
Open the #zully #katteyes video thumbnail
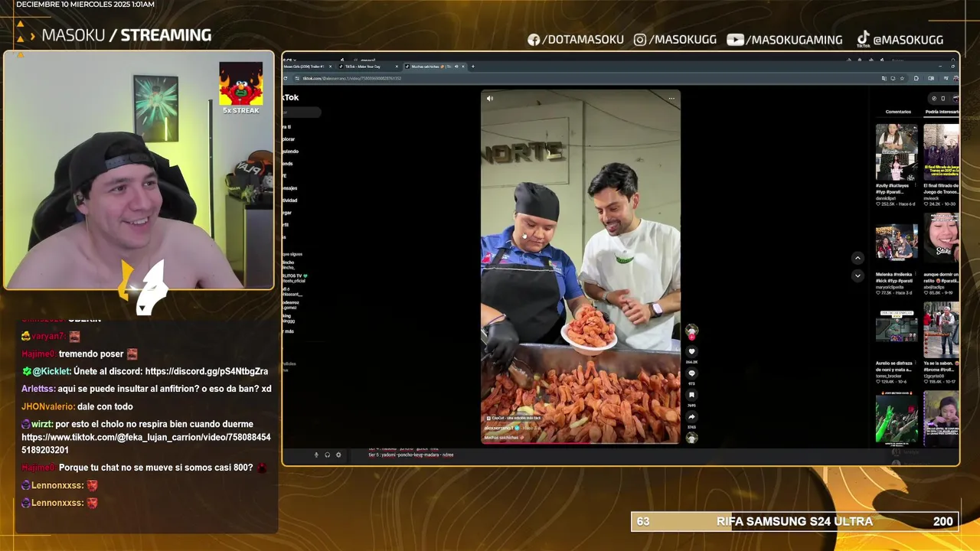point(897,152)
